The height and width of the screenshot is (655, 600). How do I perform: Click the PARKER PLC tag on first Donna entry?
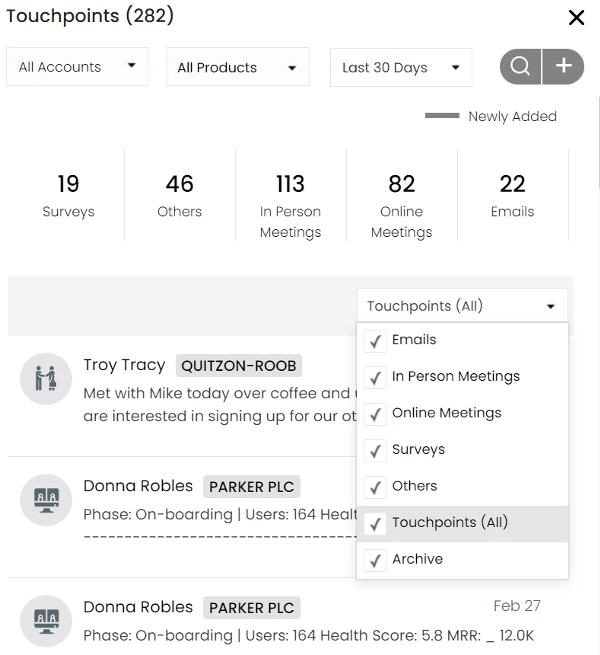click(252, 487)
